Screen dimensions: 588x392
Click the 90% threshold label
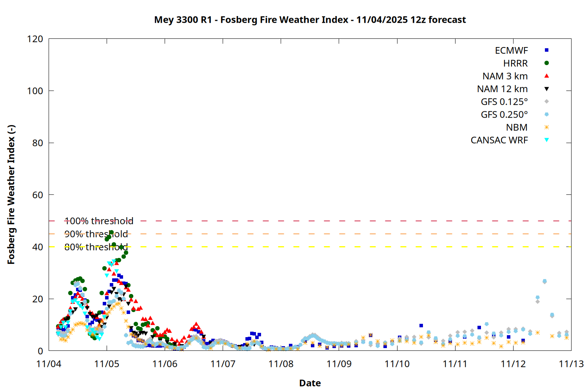96,234
